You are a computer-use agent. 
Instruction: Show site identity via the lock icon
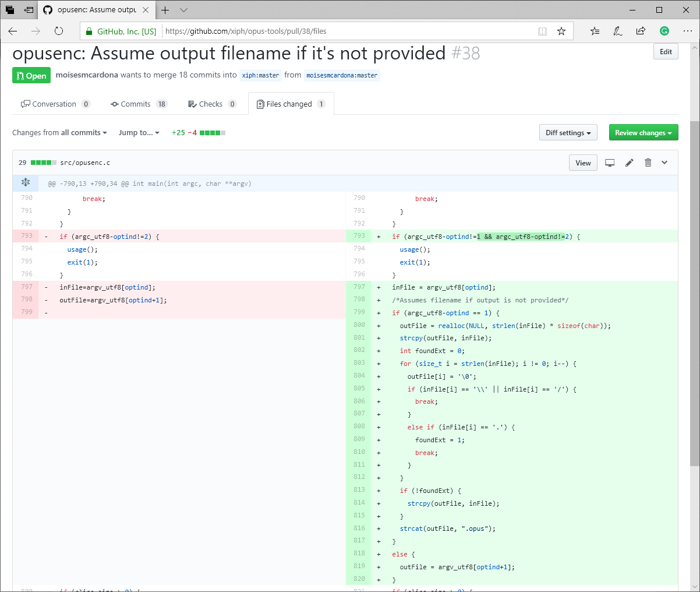(89, 31)
